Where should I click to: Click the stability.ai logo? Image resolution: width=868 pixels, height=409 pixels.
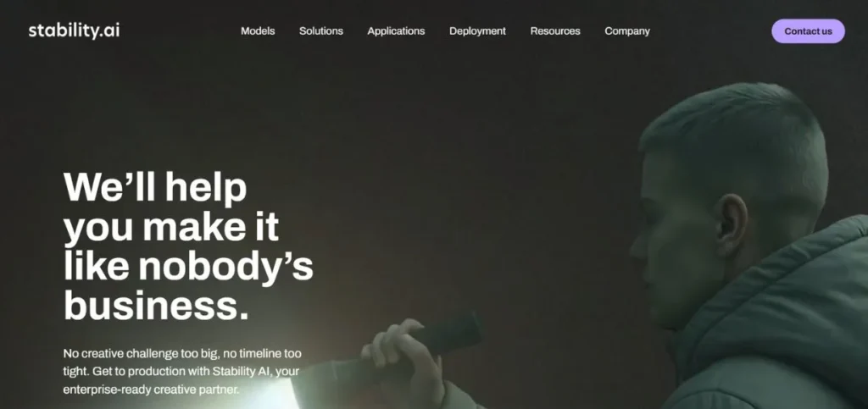[74, 31]
